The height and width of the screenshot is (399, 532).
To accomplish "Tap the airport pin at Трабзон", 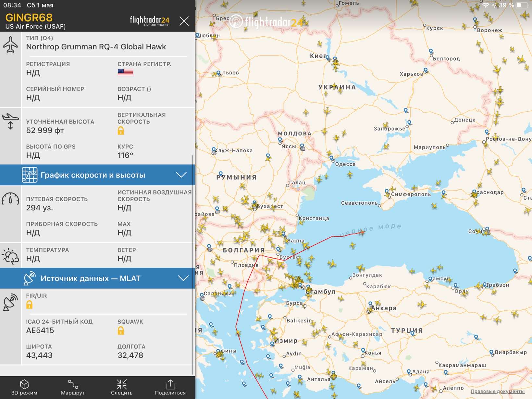I will (x=484, y=285).
